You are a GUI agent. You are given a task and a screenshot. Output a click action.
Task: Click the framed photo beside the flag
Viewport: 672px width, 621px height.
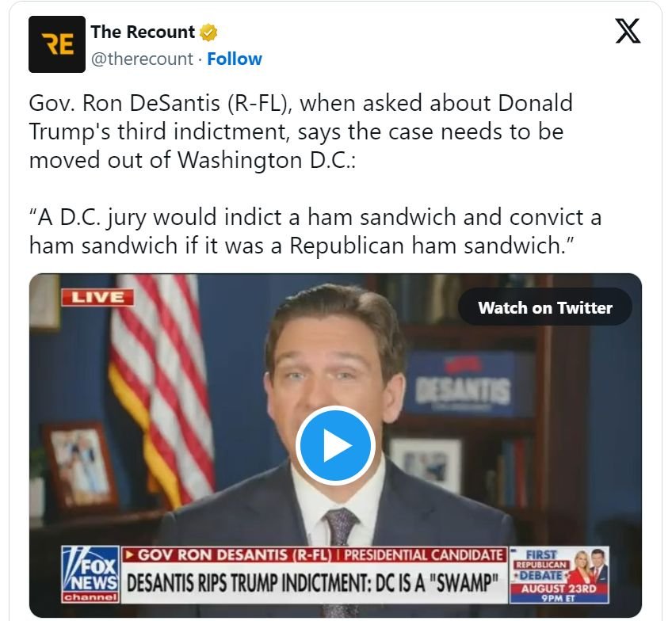[x=80, y=464]
